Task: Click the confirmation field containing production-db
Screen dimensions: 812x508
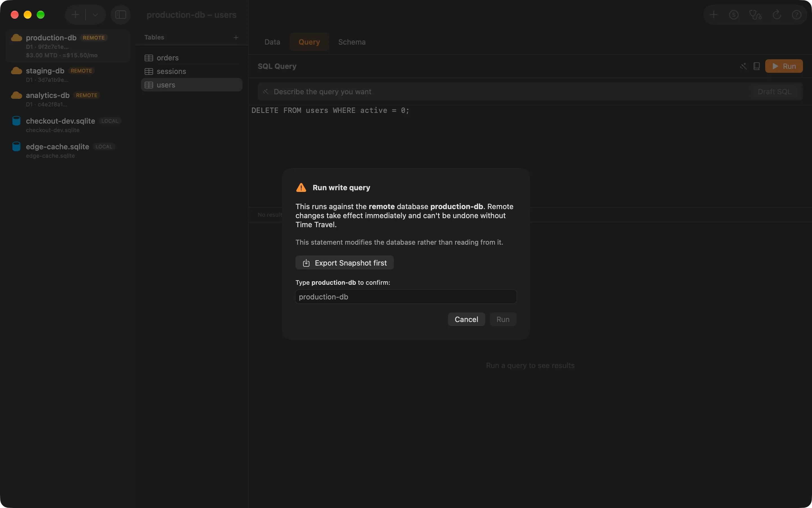Action: coord(406,297)
